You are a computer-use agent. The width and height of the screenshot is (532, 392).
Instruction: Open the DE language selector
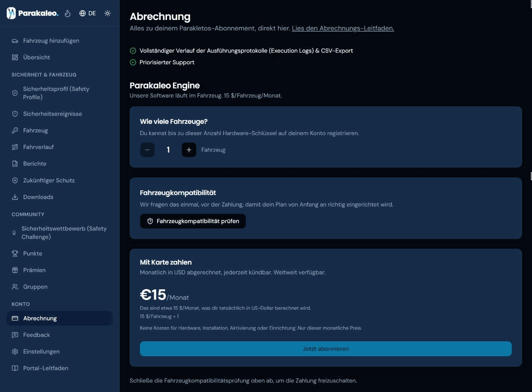coord(88,13)
